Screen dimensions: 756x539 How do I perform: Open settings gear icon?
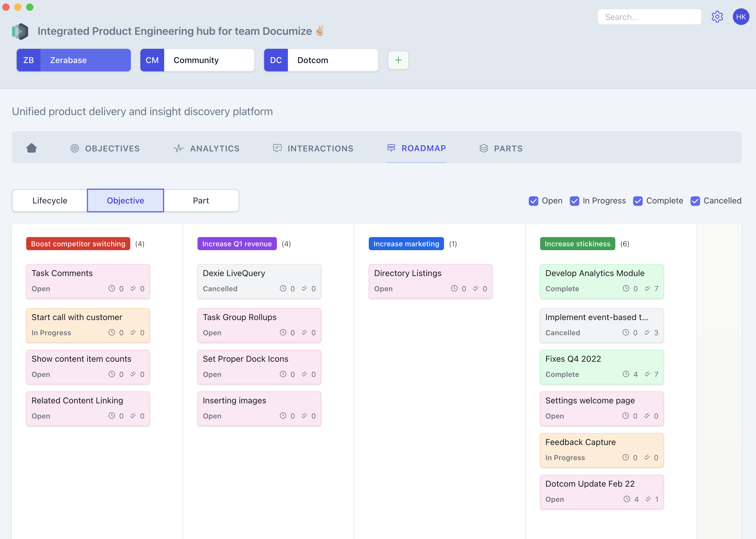tap(717, 16)
